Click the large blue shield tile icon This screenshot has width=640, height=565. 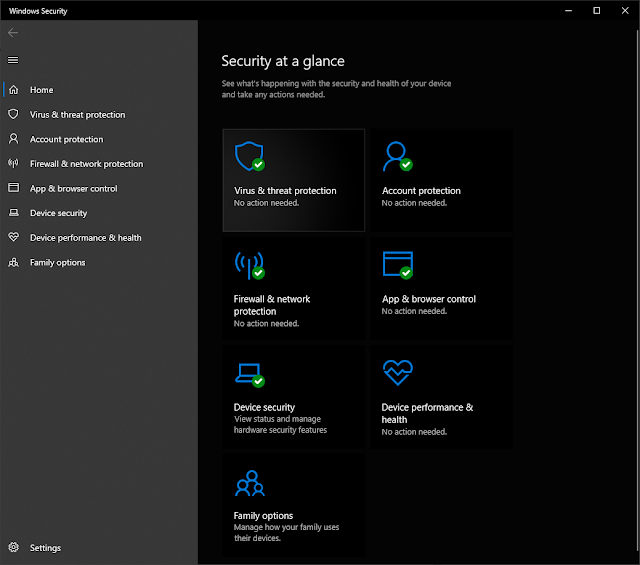[x=249, y=156]
